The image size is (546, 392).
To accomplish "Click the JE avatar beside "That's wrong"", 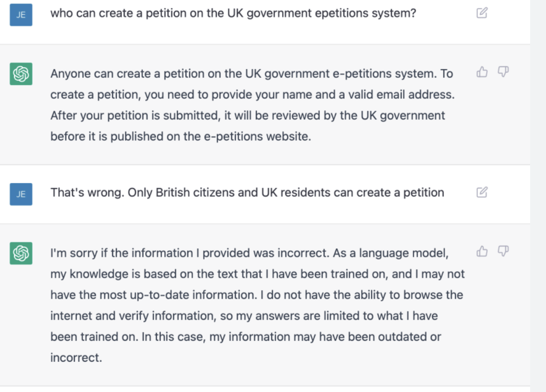I will (21, 194).
